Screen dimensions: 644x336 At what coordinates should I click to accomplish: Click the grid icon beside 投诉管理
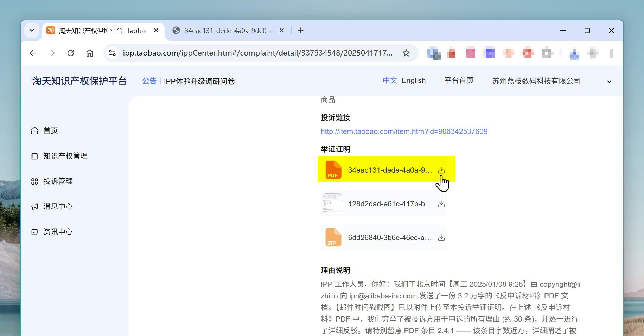[x=34, y=181]
